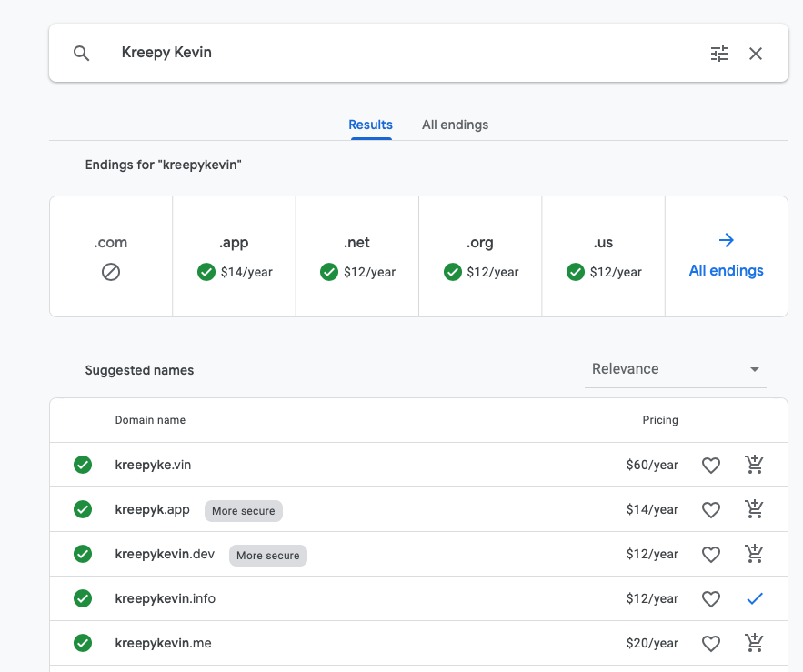Select the kreepykevin.info domain name

(x=166, y=598)
